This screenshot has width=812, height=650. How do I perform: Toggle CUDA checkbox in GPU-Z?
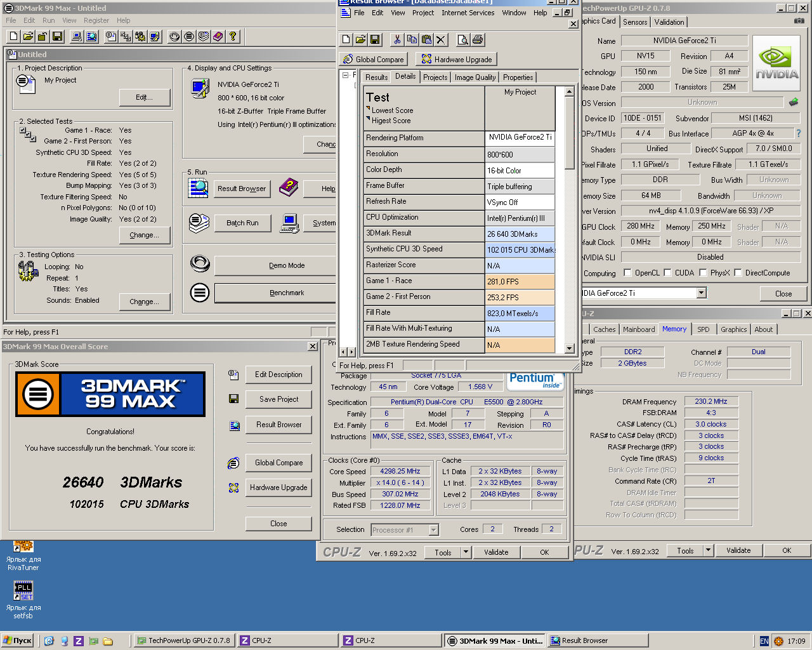667,273
